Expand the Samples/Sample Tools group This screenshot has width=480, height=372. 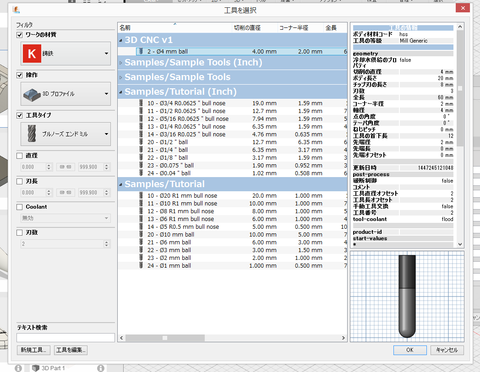click(121, 77)
